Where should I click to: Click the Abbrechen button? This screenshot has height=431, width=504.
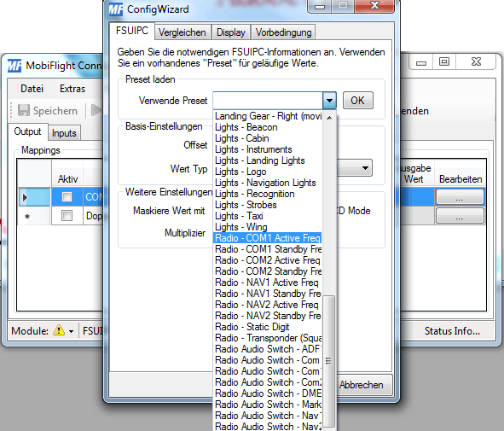pyautogui.click(x=361, y=385)
